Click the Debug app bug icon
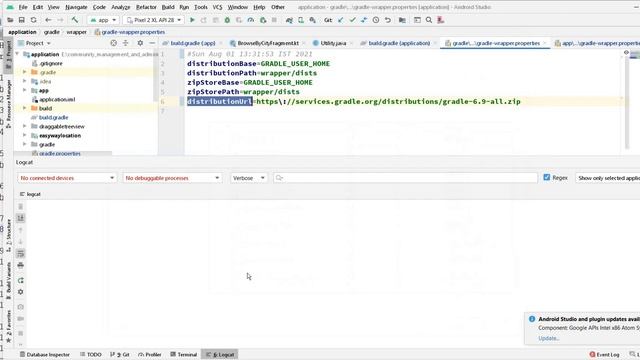640x360 pixels. tap(227, 20)
